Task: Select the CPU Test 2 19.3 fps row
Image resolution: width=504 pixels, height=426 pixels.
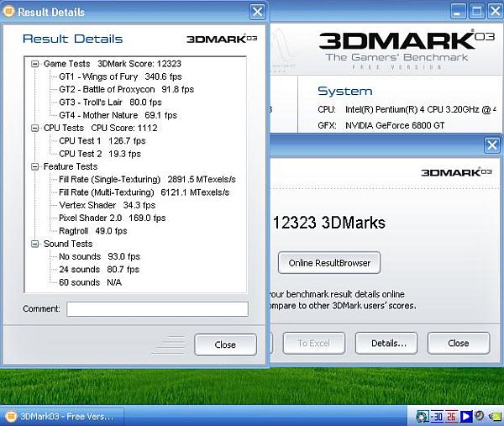Action: pos(100,154)
